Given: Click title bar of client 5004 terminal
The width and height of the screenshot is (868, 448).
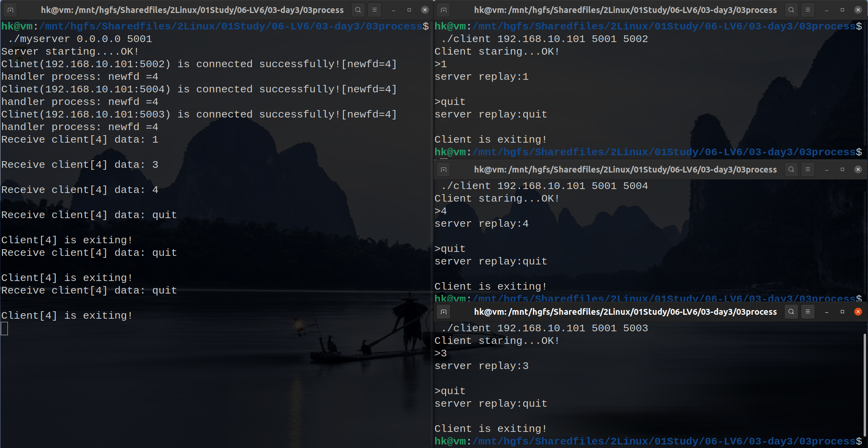Looking at the screenshot, I should click(625, 169).
